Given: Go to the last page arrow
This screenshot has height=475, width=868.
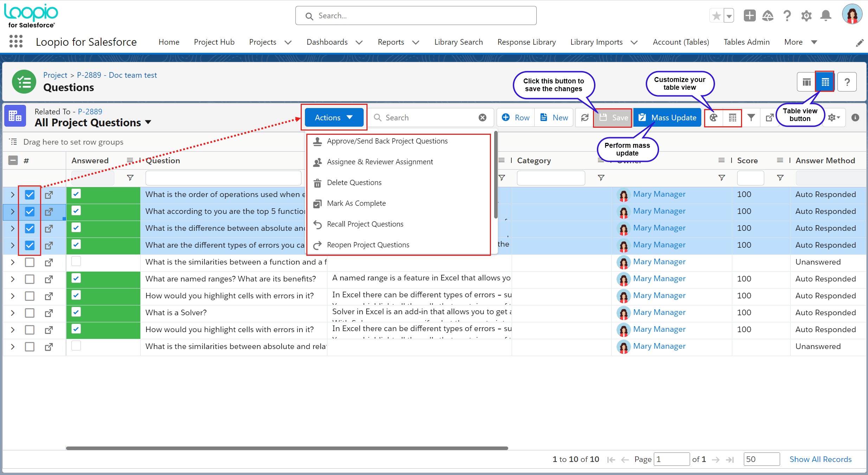Looking at the screenshot, I should click(x=730, y=460).
